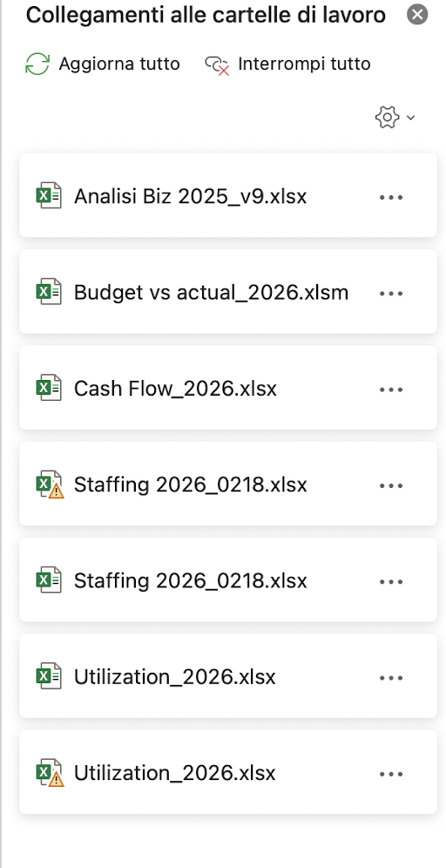Expand the chevron beside the gear
This screenshot has width=446, height=868.
pyautogui.click(x=410, y=118)
